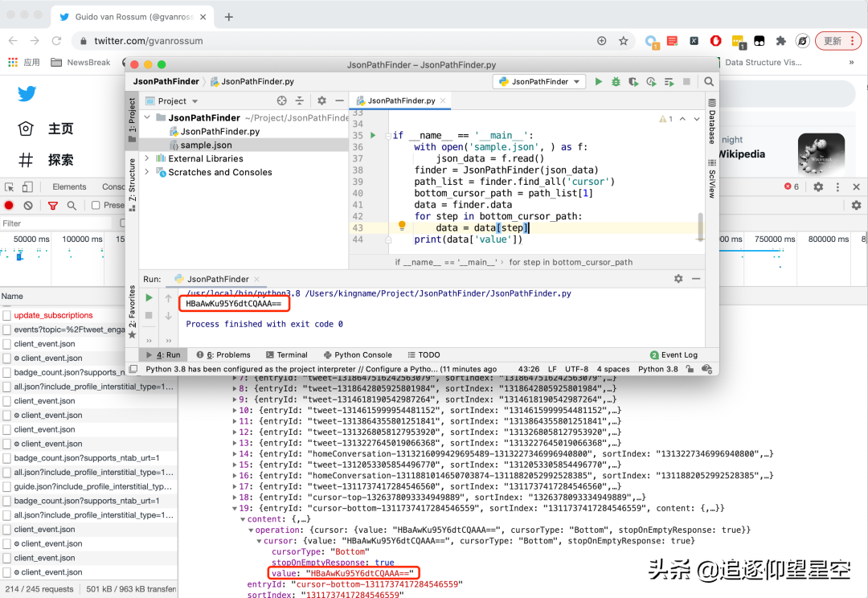This screenshot has height=598, width=868.
Task: Close the Guido van Rossum Chrome tab
Action: coord(203,17)
